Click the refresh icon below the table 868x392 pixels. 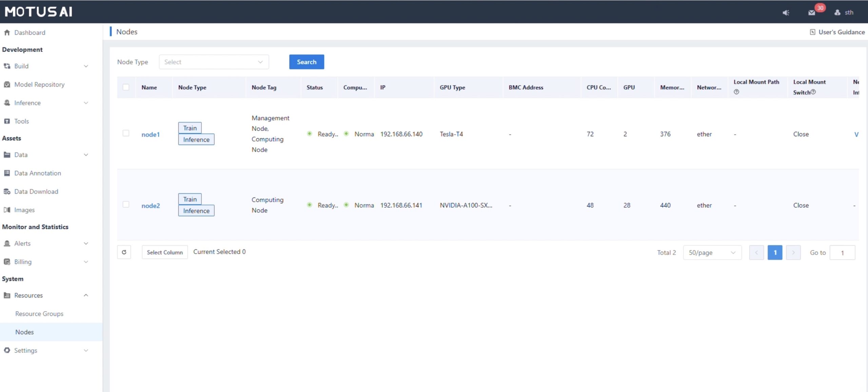(x=124, y=252)
